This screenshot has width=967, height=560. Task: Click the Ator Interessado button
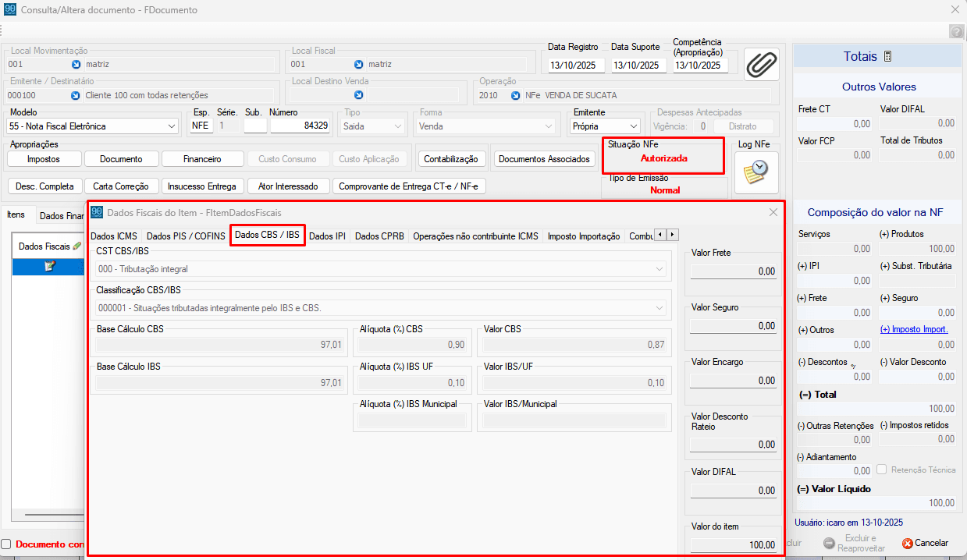(x=288, y=186)
